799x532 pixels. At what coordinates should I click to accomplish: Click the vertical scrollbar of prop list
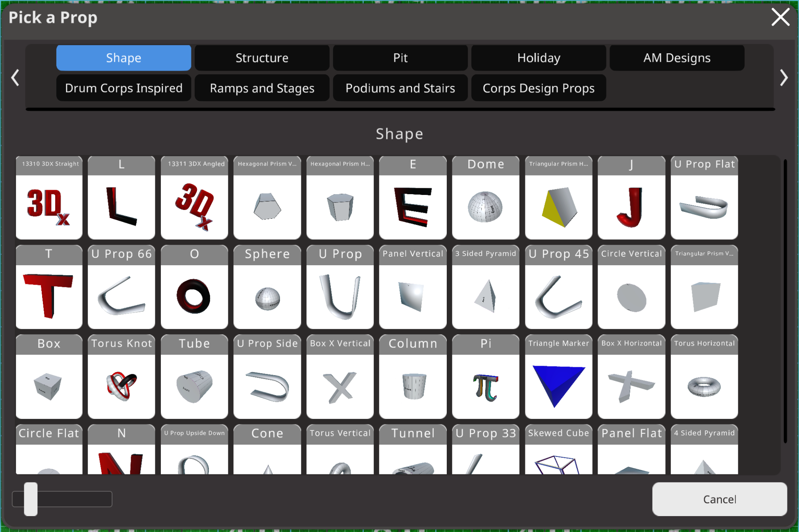(785, 302)
